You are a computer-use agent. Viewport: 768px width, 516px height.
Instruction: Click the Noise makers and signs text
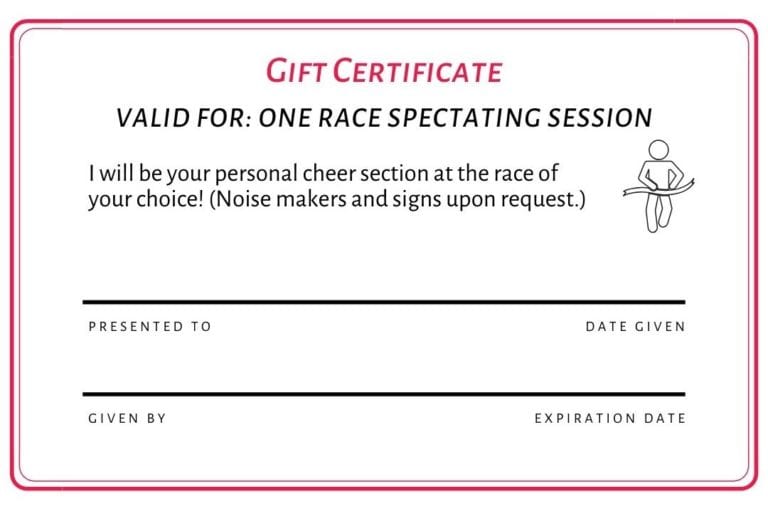tap(397, 200)
